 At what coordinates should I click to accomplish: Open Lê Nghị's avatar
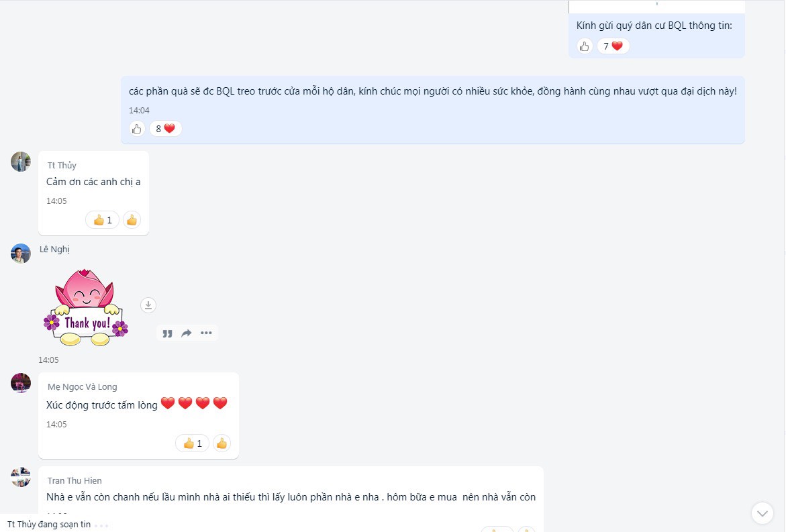pyautogui.click(x=21, y=254)
